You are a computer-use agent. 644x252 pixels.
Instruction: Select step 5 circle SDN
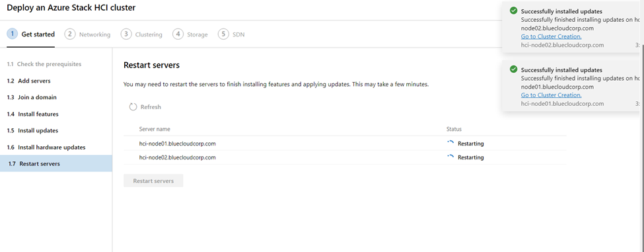pos(223,34)
